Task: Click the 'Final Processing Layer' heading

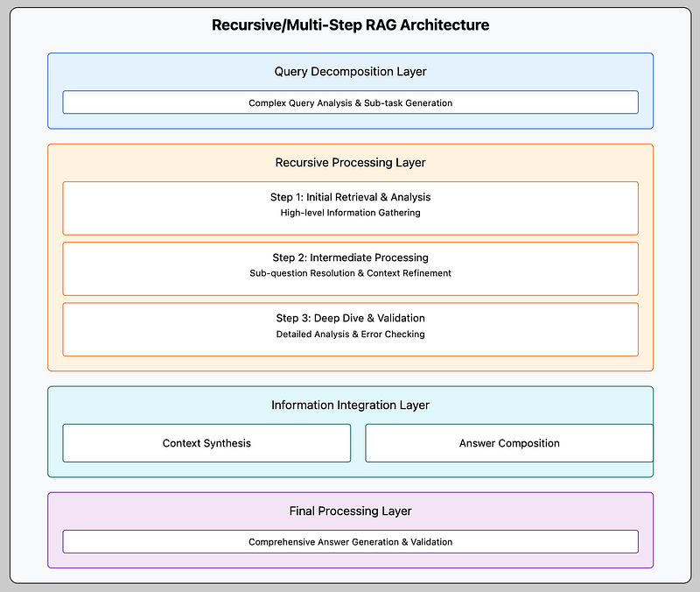Action: pos(351,511)
